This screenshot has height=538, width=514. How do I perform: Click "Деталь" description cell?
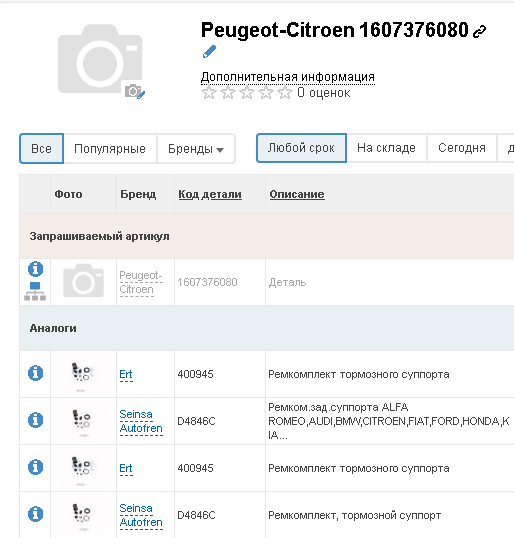tap(287, 282)
